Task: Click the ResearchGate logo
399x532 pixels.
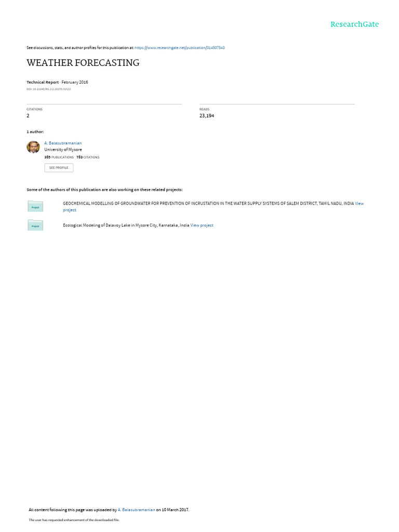Action: click(354, 24)
